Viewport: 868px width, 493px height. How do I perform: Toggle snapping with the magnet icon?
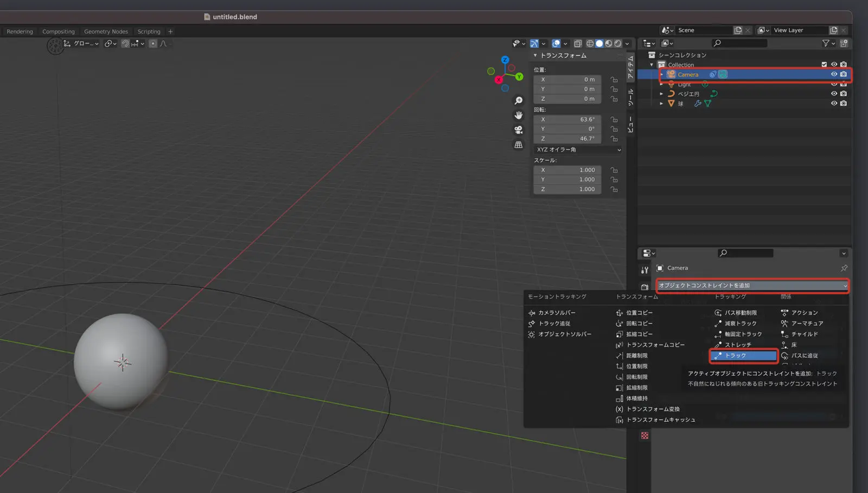tap(125, 43)
